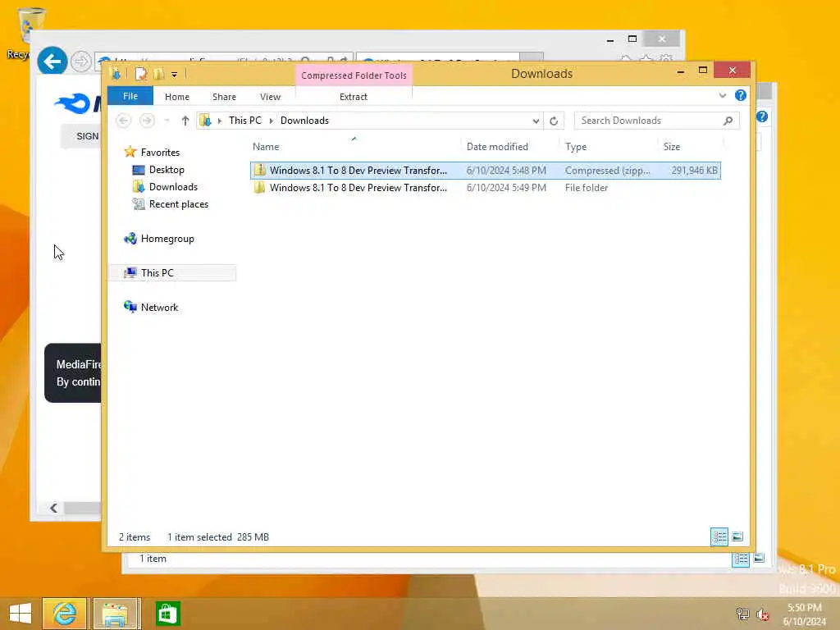Open the View ribbon tab
The image size is (840, 630).
[x=270, y=97]
